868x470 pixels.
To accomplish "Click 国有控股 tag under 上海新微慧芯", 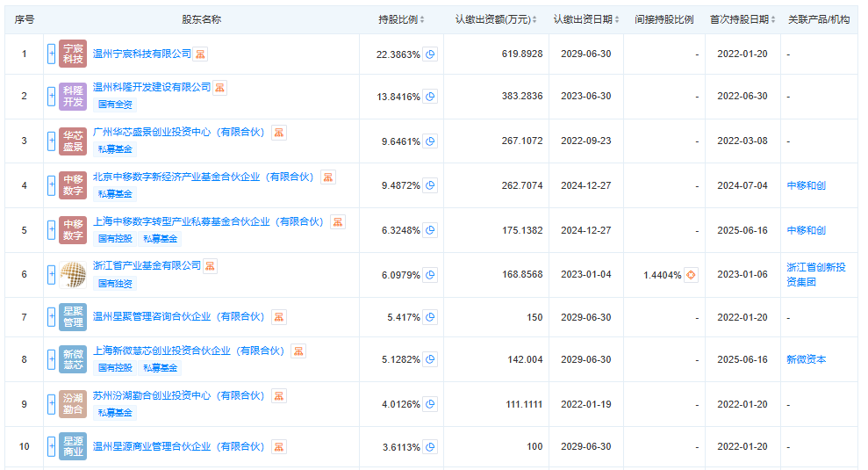I will point(115,368).
